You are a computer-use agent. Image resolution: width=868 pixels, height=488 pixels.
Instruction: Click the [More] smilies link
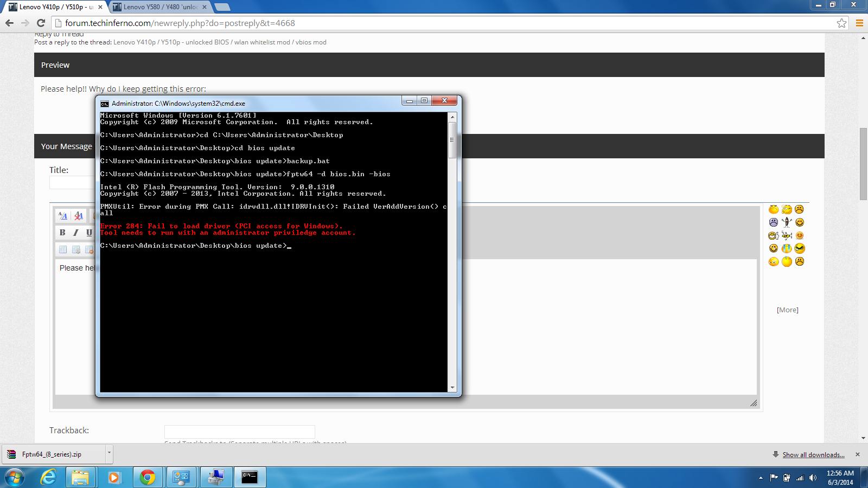click(x=787, y=310)
